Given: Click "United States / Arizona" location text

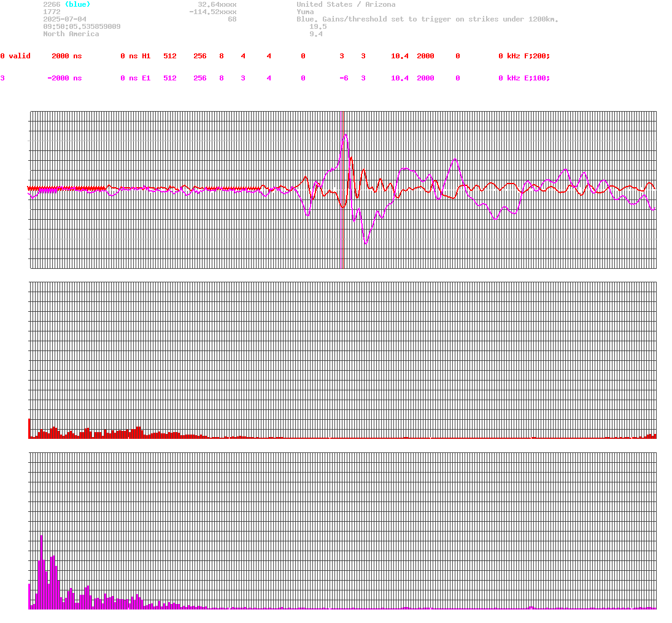Looking at the screenshot, I should (x=346, y=4).
